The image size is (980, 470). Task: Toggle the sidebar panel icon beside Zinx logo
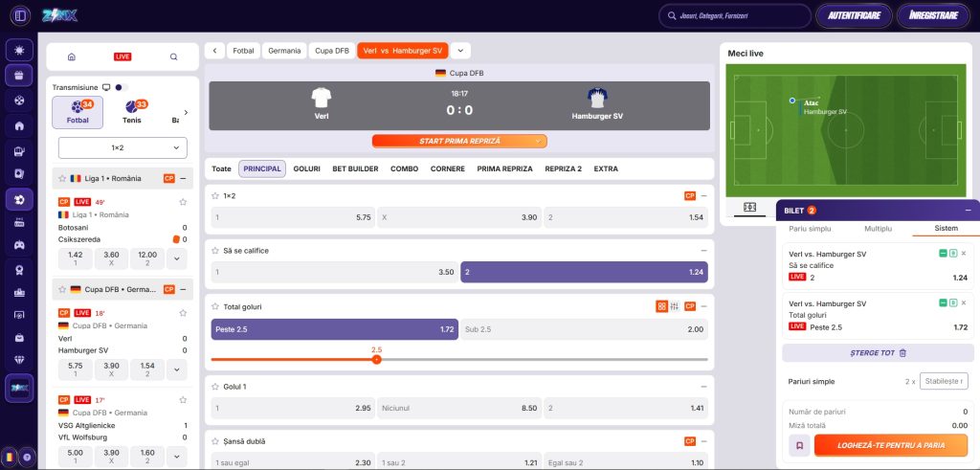(x=19, y=15)
